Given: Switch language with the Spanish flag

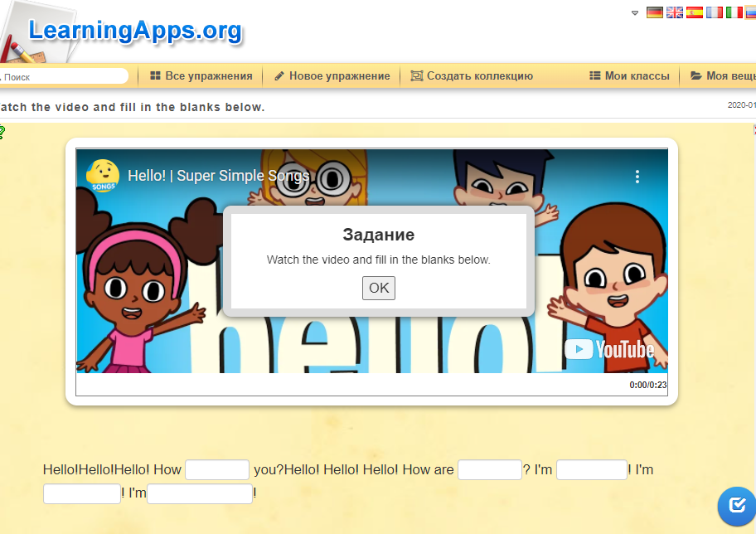Looking at the screenshot, I should click(695, 12).
